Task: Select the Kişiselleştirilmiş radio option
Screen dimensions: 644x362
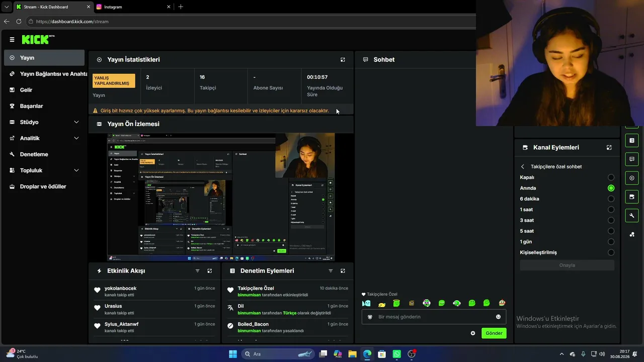Action: tap(611, 253)
